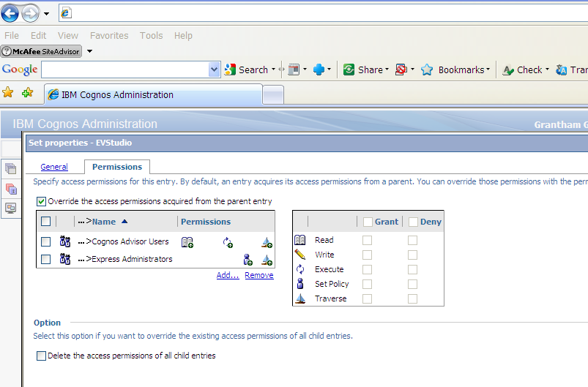Viewport: 588px width, 387px height.
Task: Click Express Administrators traverse permission icon
Action: 267,260
